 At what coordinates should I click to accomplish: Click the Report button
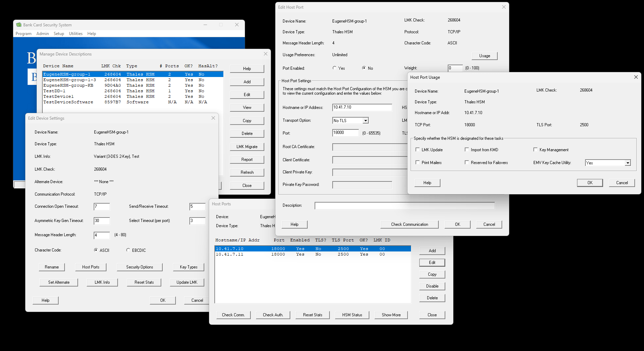pyautogui.click(x=247, y=160)
